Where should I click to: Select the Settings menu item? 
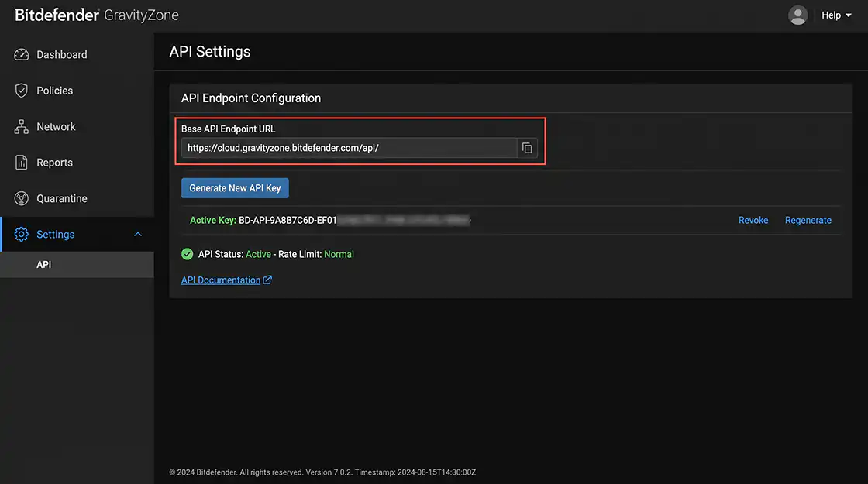tap(77, 235)
